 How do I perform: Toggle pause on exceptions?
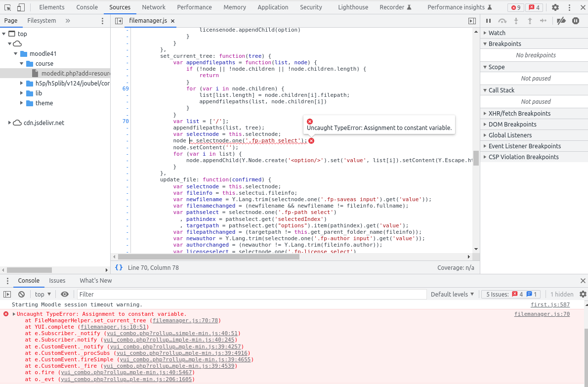click(x=576, y=21)
